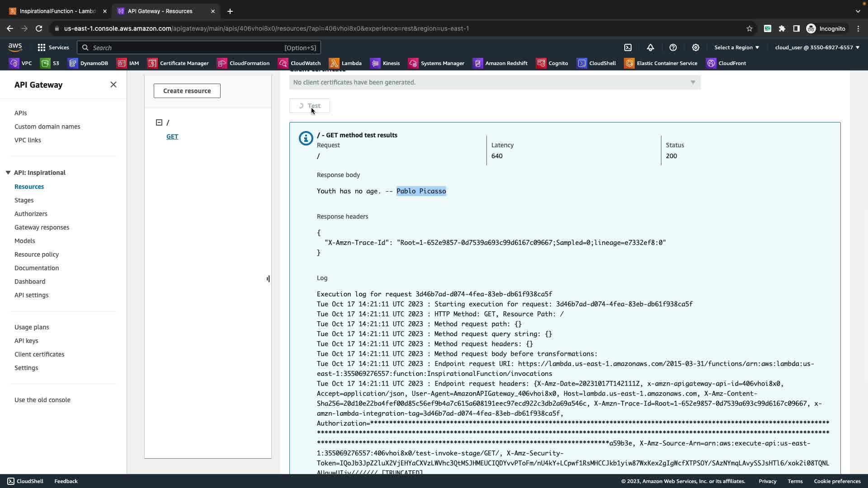
Task: Switch to the InspirationalFunction Lambda tab
Action: click(57, 11)
